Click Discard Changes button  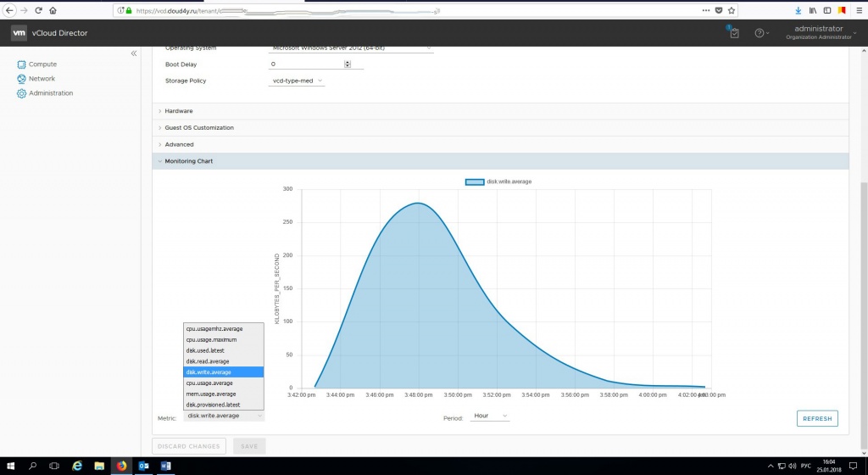click(190, 446)
